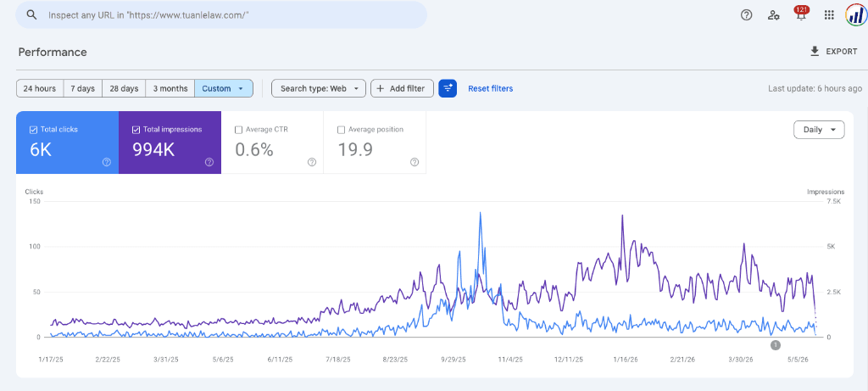Viewport: 868px width, 391px height.
Task: Click the Export download icon
Action: [815, 52]
